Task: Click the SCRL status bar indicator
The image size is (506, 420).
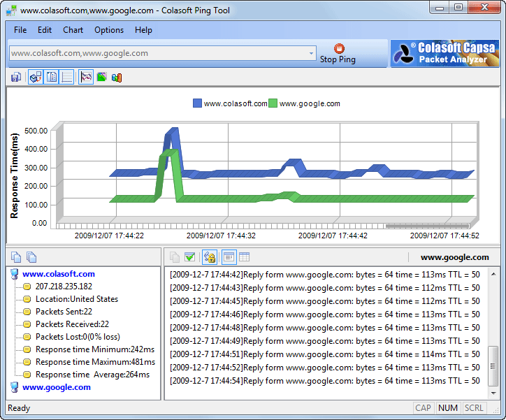Action: coord(474,408)
